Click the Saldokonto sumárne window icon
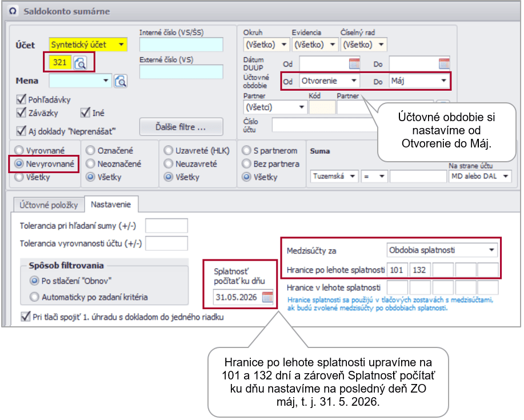Viewport: 524px width, 420px height. (13, 11)
